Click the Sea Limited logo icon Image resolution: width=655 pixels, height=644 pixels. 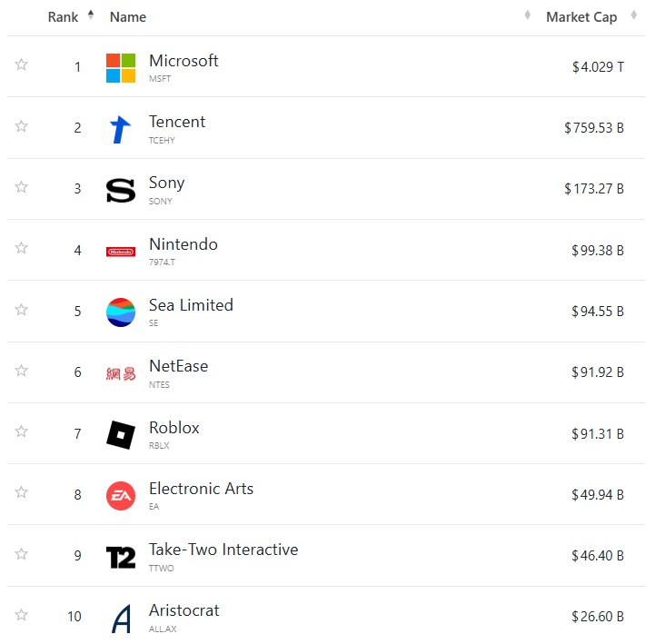[x=120, y=312]
